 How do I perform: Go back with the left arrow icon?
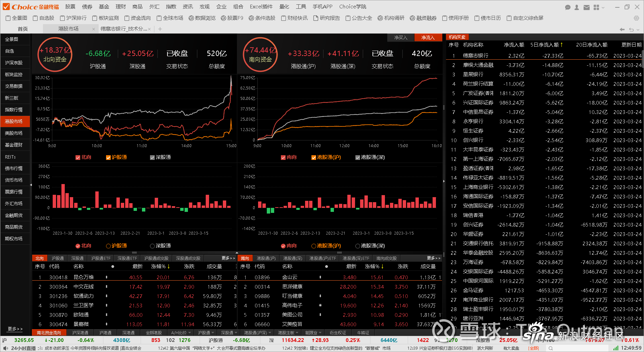622,30
